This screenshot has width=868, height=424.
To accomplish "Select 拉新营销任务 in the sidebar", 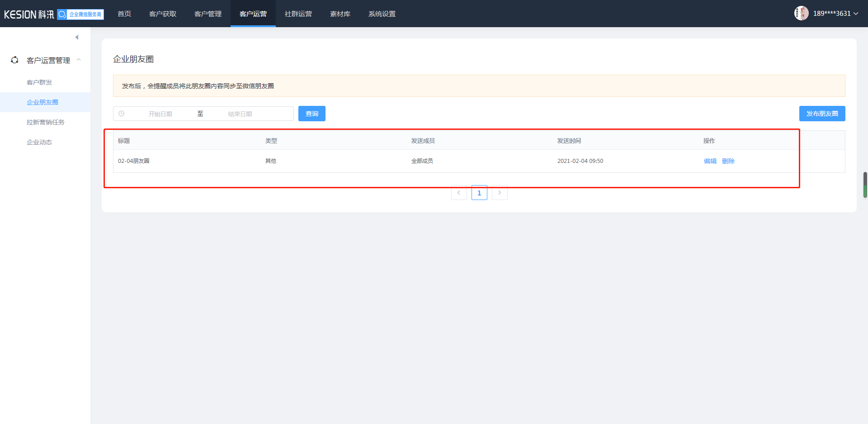I will [46, 122].
